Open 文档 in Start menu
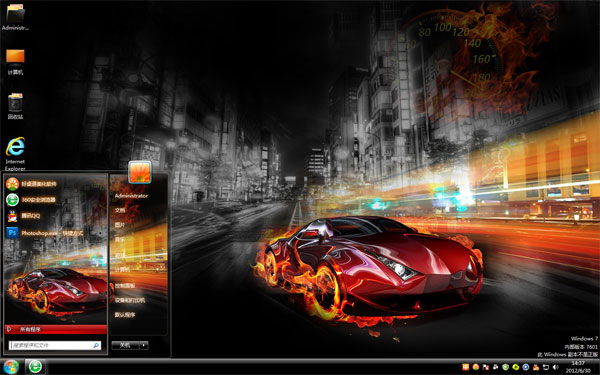This screenshot has width=600, height=375. tap(120, 210)
